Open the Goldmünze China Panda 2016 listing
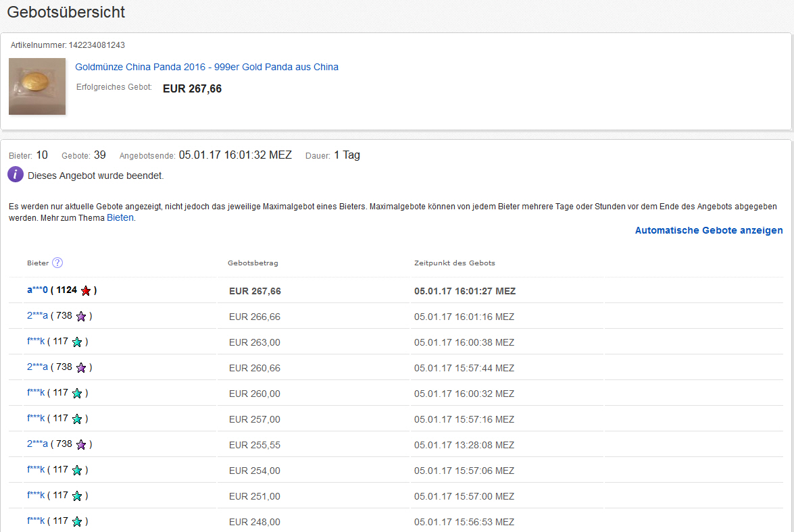The height and width of the screenshot is (532, 794). [x=206, y=67]
